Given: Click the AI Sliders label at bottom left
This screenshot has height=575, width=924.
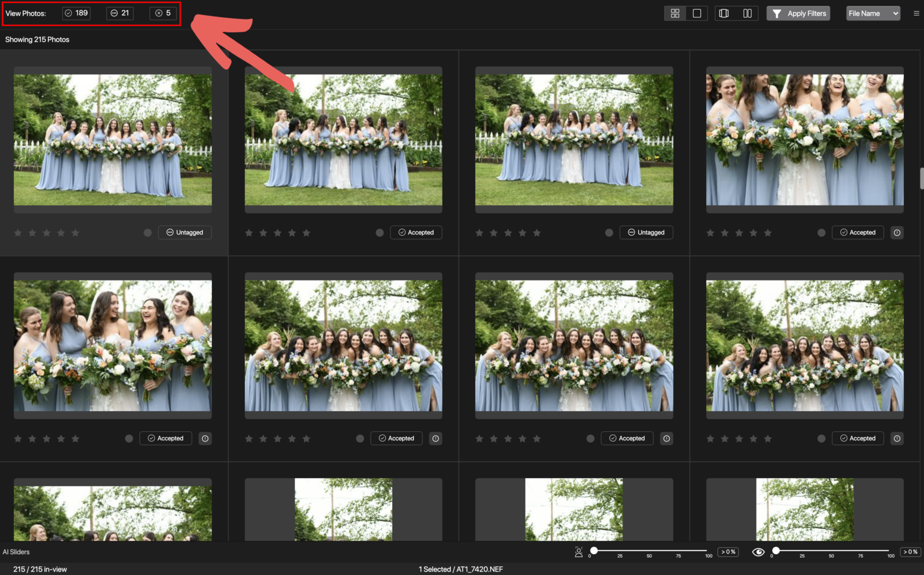Looking at the screenshot, I should pyautogui.click(x=16, y=551).
